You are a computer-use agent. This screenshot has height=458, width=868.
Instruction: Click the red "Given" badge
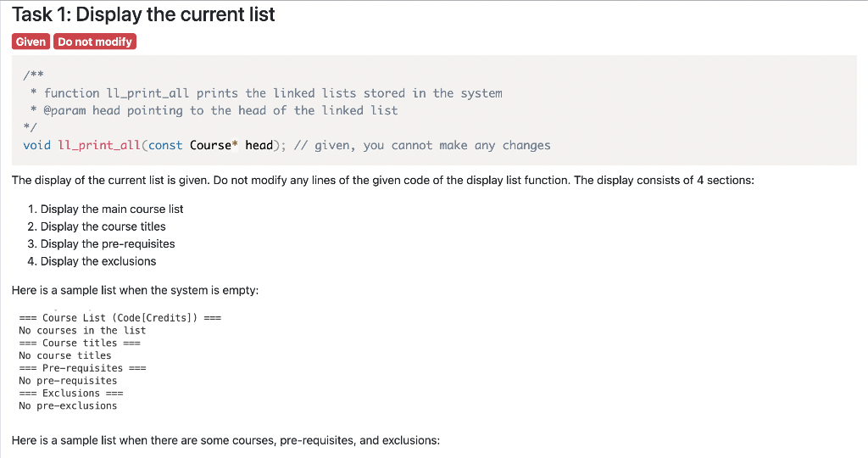31,42
